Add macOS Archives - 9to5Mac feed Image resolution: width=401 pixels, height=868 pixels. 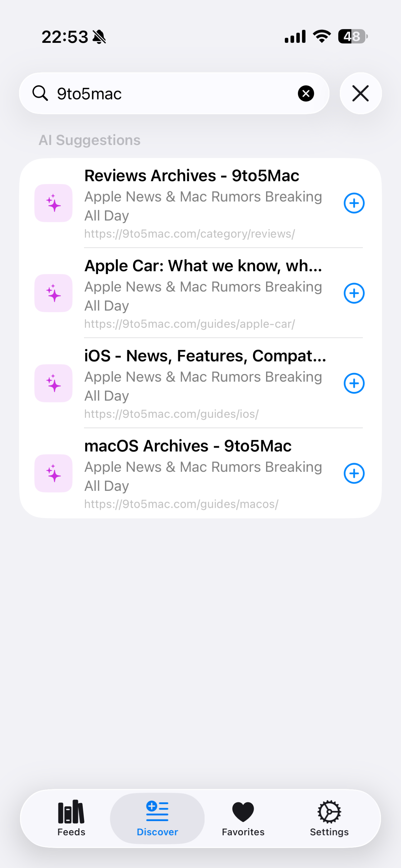(x=354, y=473)
